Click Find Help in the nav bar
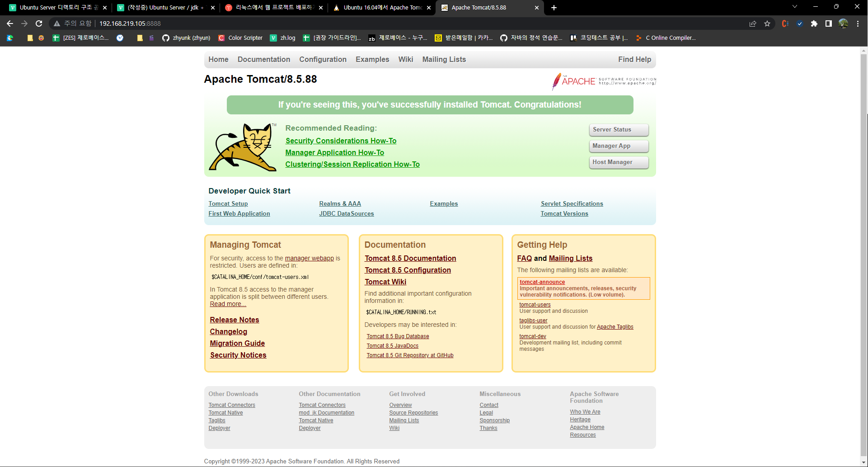This screenshot has height=467, width=868. pyautogui.click(x=634, y=60)
